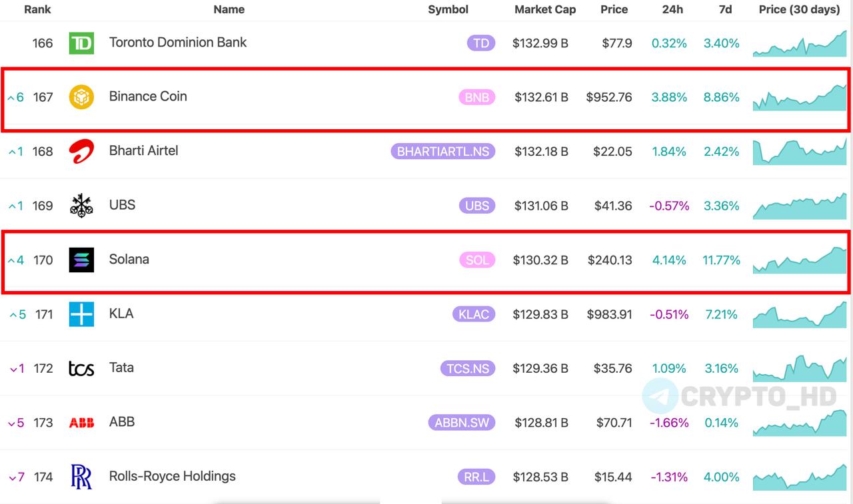853x504 pixels.
Task: Click the ABB 30-day price chart
Action: pos(800,423)
